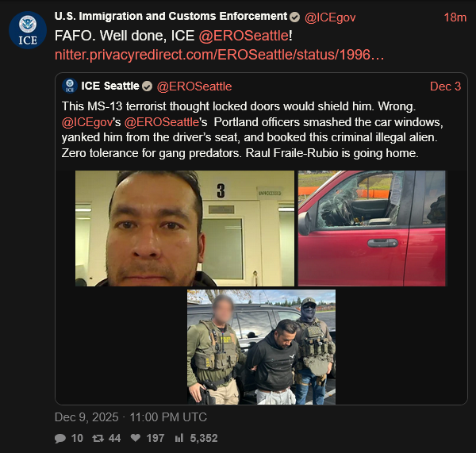Open the @ICEgov handle link

(x=330, y=17)
